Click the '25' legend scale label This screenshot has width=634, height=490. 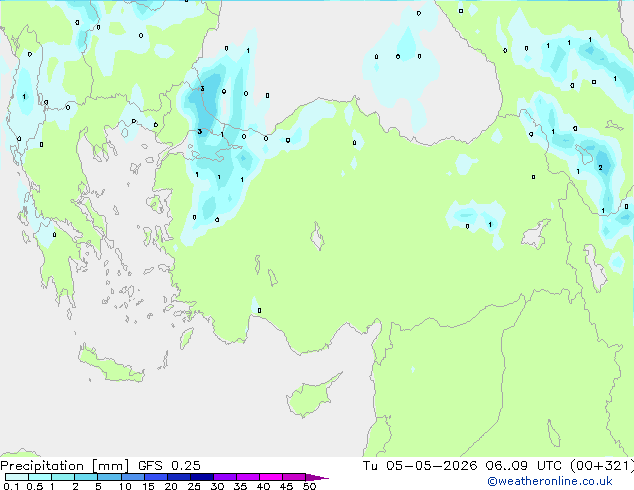194,486
